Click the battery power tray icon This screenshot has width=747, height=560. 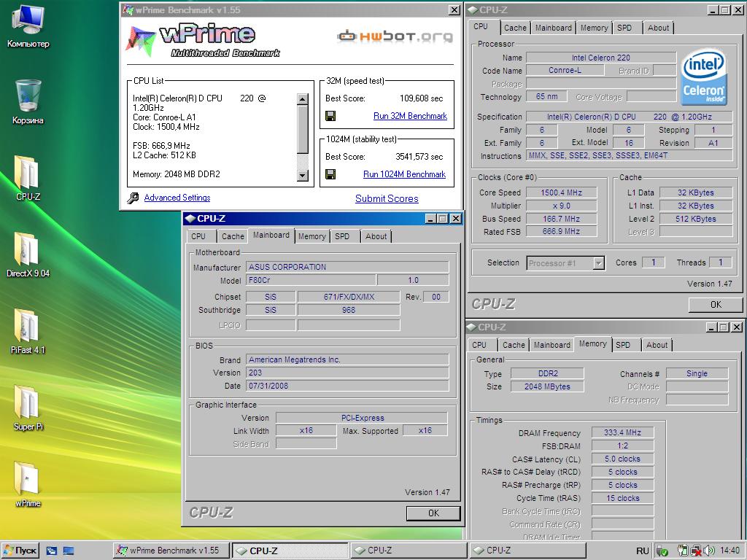pyautogui.click(x=683, y=551)
